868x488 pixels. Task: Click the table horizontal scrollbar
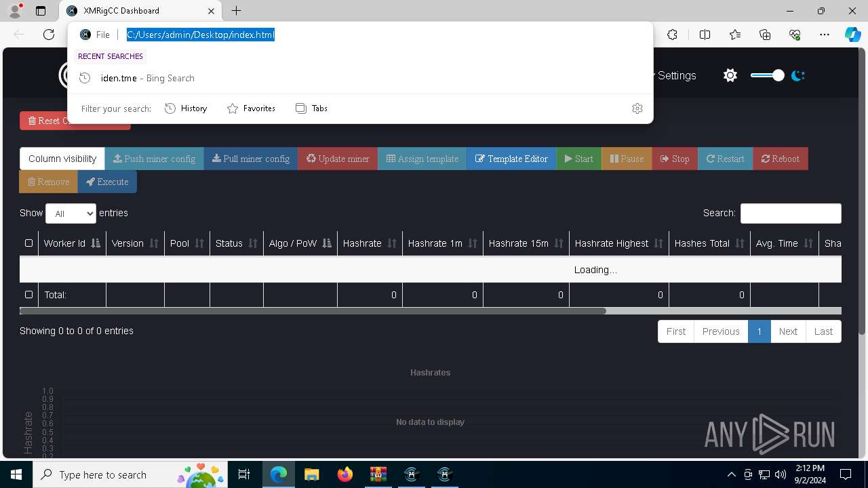[313, 311]
